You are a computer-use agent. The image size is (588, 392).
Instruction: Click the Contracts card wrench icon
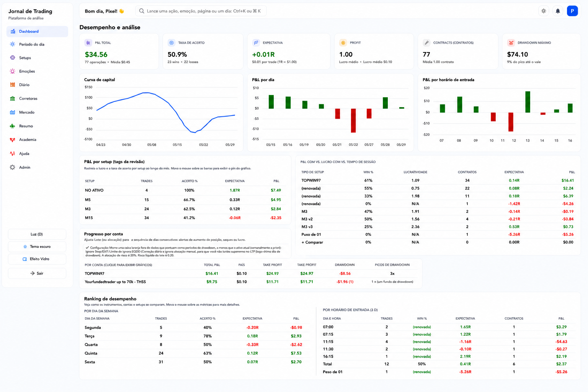[426, 43]
